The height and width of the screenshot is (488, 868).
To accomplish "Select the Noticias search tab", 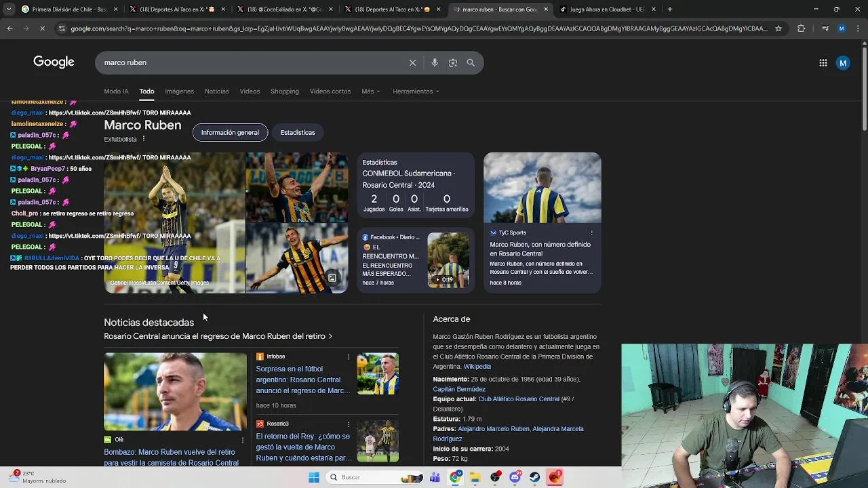I will (217, 91).
